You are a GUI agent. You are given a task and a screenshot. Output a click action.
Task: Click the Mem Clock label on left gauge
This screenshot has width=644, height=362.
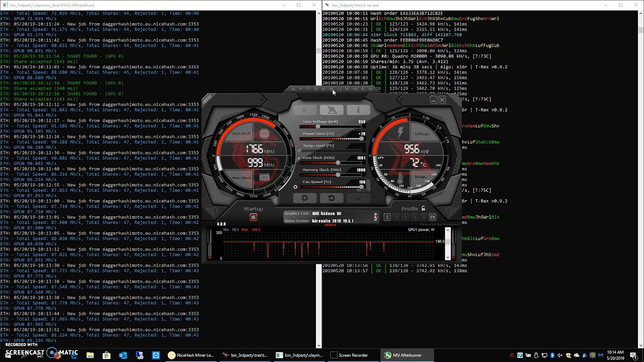pyautogui.click(x=242, y=178)
